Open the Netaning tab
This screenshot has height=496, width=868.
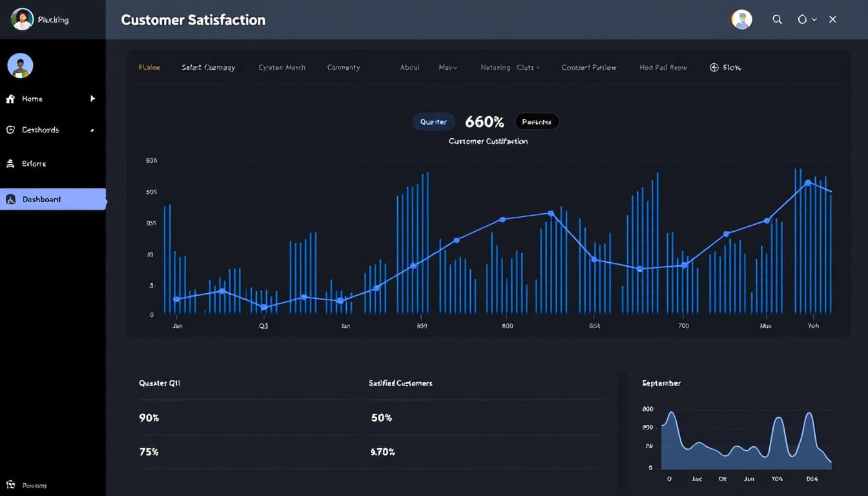tap(495, 67)
